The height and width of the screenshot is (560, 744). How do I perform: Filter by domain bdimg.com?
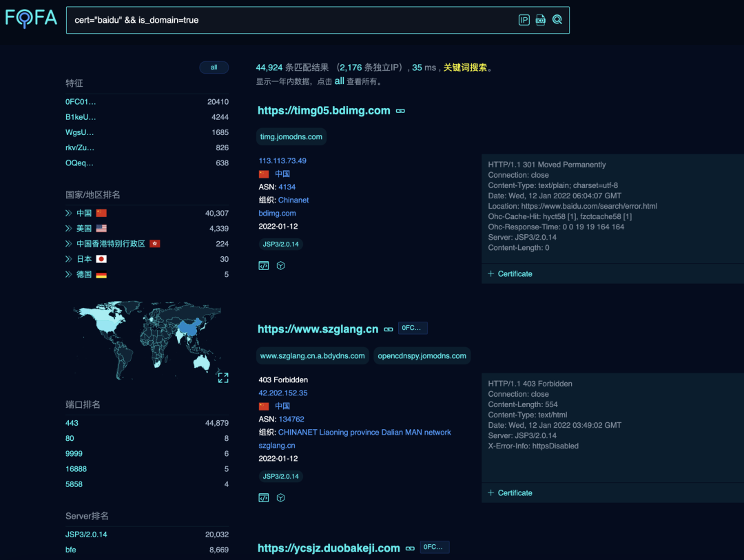point(277,214)
